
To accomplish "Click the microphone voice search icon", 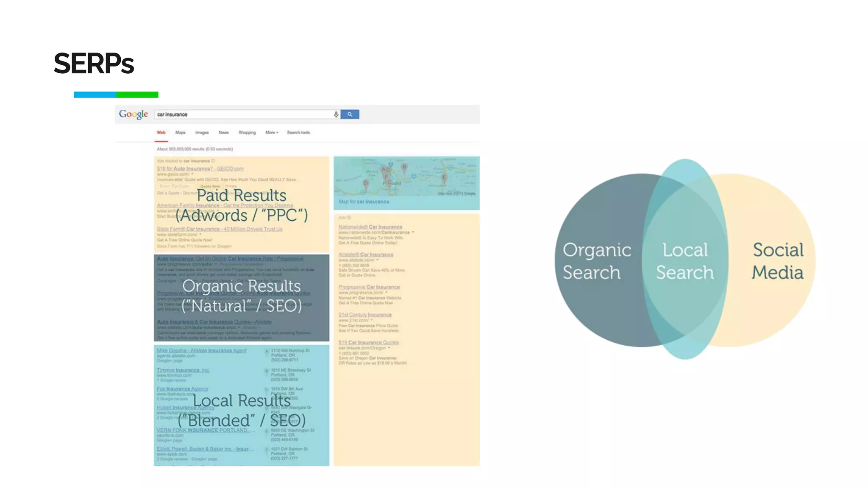I will click(336, 114).
